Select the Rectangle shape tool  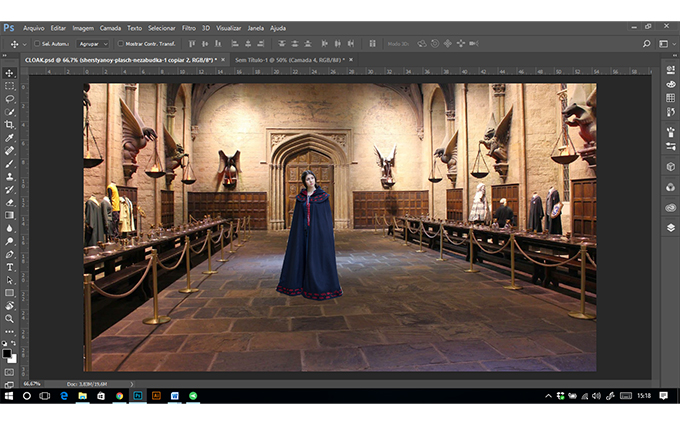click(9, 293)
